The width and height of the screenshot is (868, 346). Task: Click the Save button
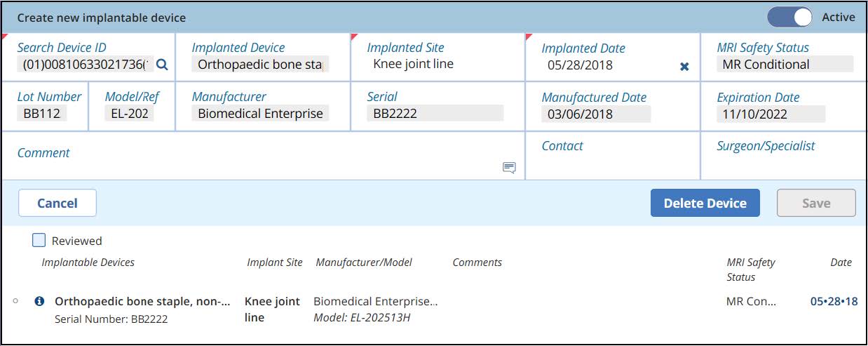(815, 203)
